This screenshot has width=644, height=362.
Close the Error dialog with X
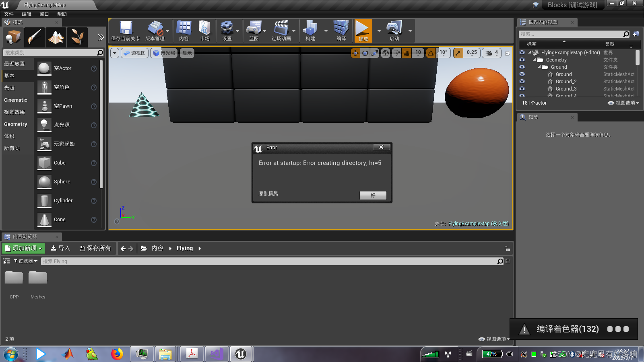381,147
